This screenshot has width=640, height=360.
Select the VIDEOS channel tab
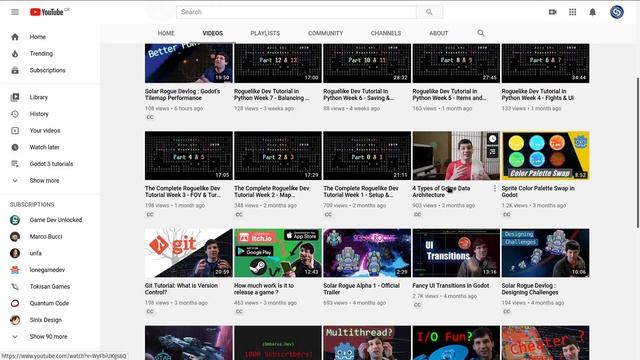click(x=213, y=33)
